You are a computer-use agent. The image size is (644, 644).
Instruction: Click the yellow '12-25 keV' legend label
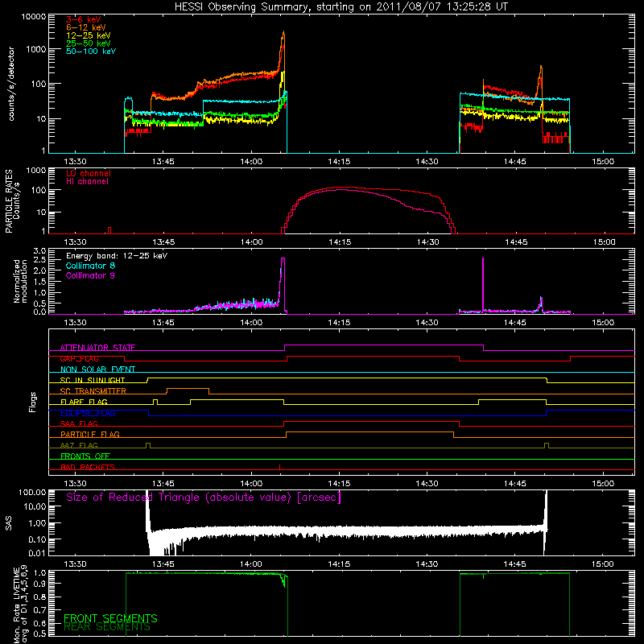point(89,35)
